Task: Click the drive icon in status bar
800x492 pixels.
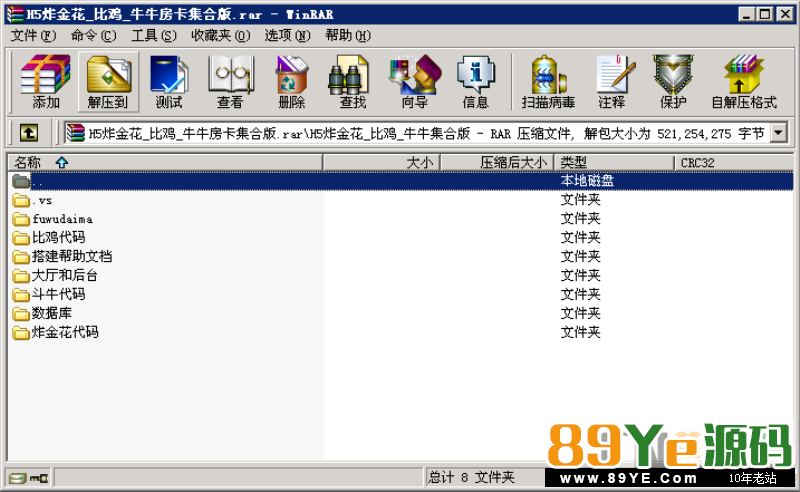Action: point(17,478)
